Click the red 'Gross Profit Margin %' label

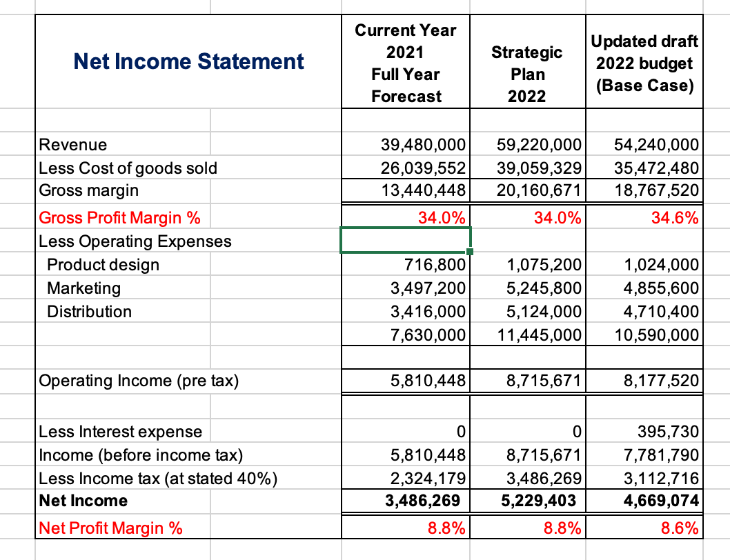click(119, 218)
